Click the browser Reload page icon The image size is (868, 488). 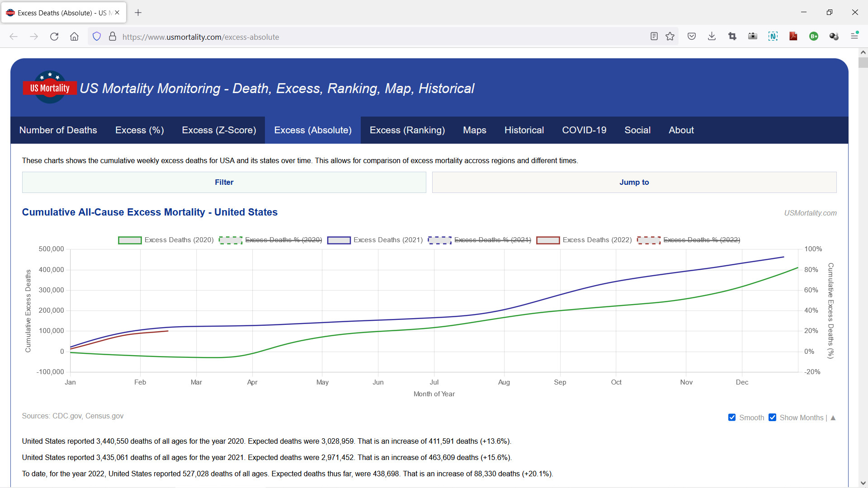[x=54, y=37]
